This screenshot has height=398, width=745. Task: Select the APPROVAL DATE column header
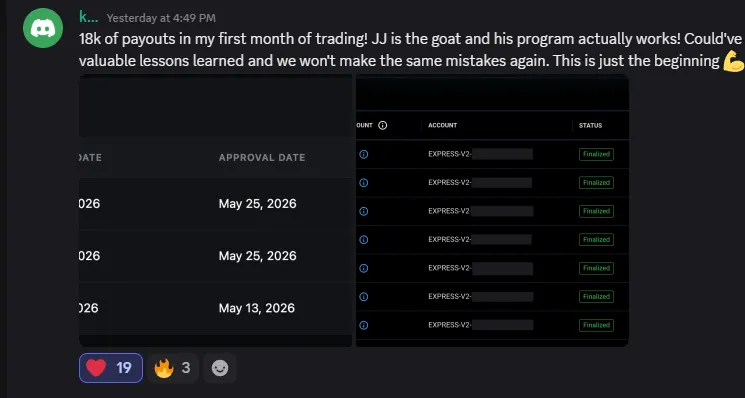pyautogui.click(x=262, y=158)
